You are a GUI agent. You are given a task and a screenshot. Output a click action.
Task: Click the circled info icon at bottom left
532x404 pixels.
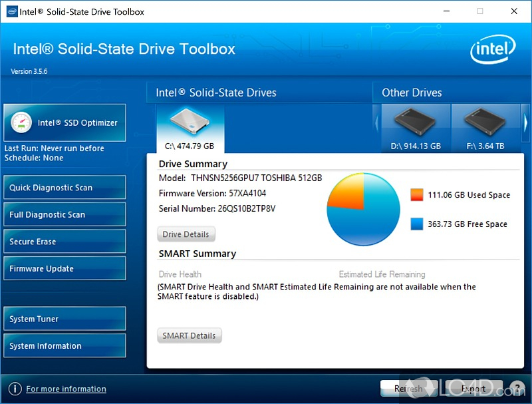(x=15, y=389)
